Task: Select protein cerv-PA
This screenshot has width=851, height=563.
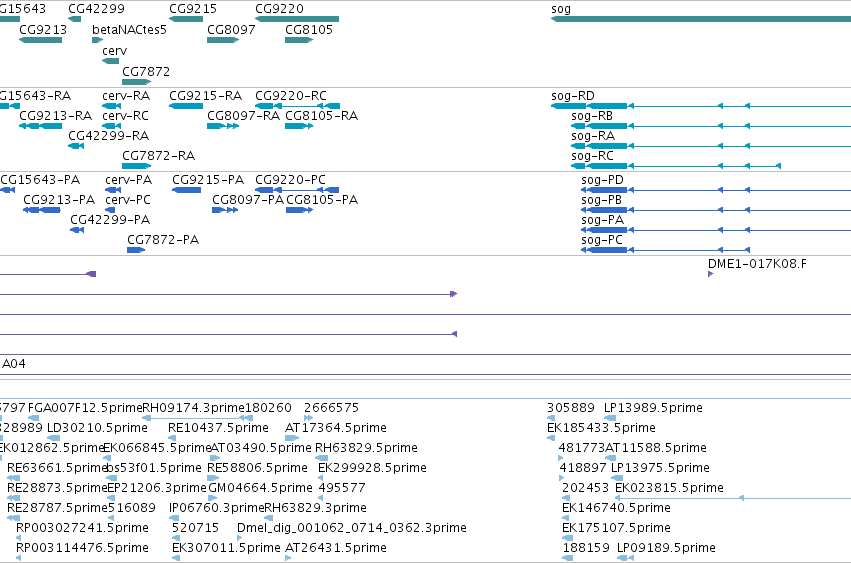Action: pyautogui.click(x=113, y=190)
